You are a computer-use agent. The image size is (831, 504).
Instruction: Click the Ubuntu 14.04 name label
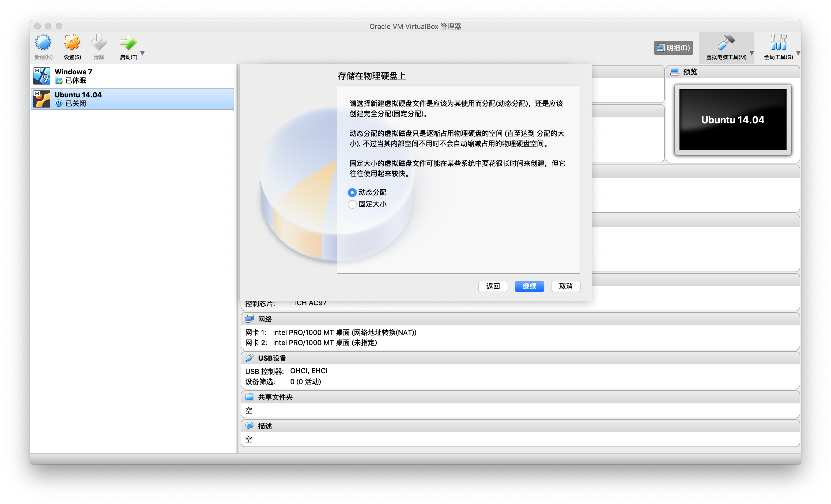(78, 95)
